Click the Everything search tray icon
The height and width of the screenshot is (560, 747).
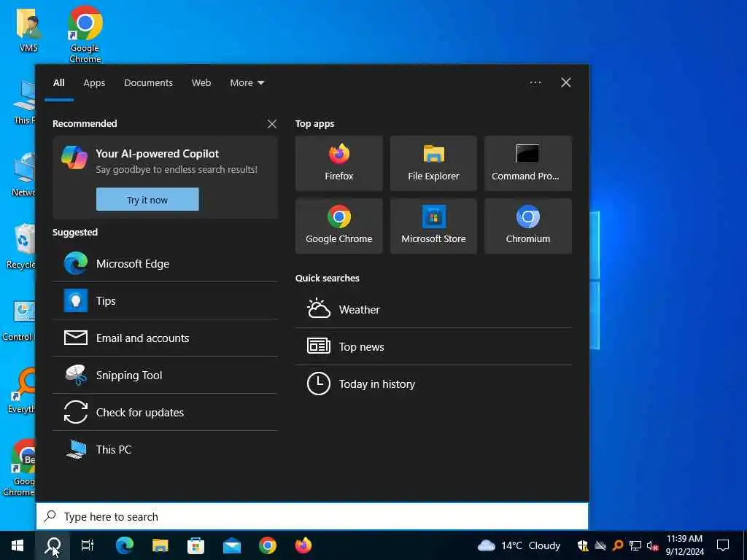tap(618, 545)
